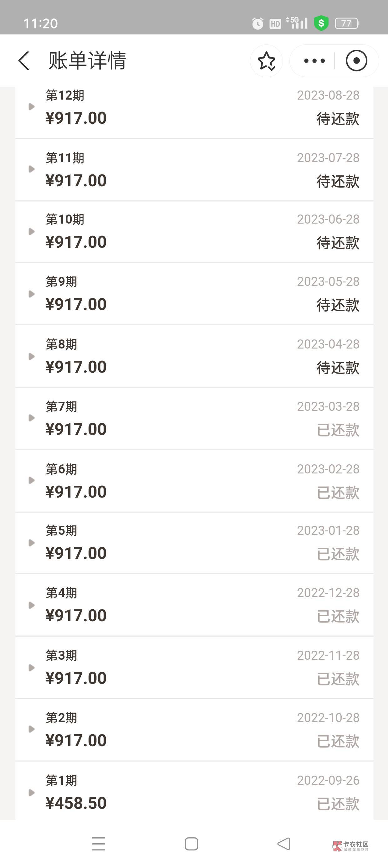Expand the 第1期 ¥458.50 triangle
Image resolution: width=388 pixels, height=868 pixels.
tap(32, 793)
